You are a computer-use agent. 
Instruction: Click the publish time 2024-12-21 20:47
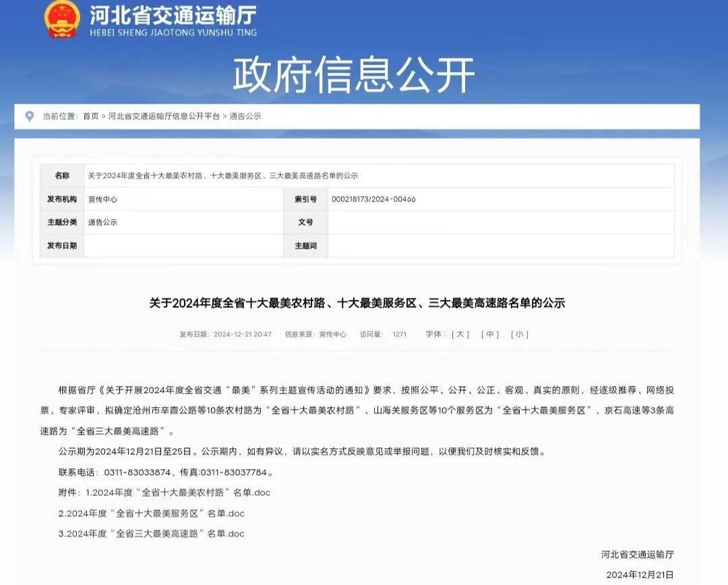tap(243, 334)
